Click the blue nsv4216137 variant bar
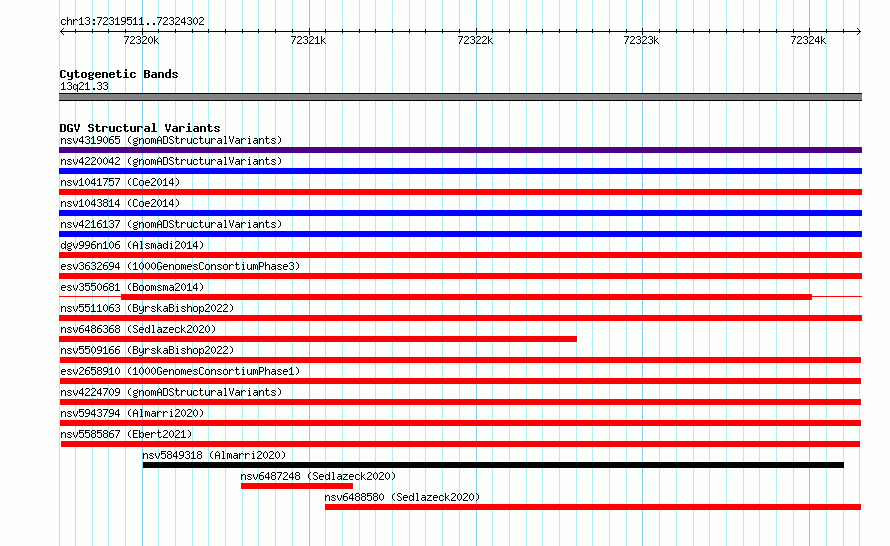 (460, 234)
